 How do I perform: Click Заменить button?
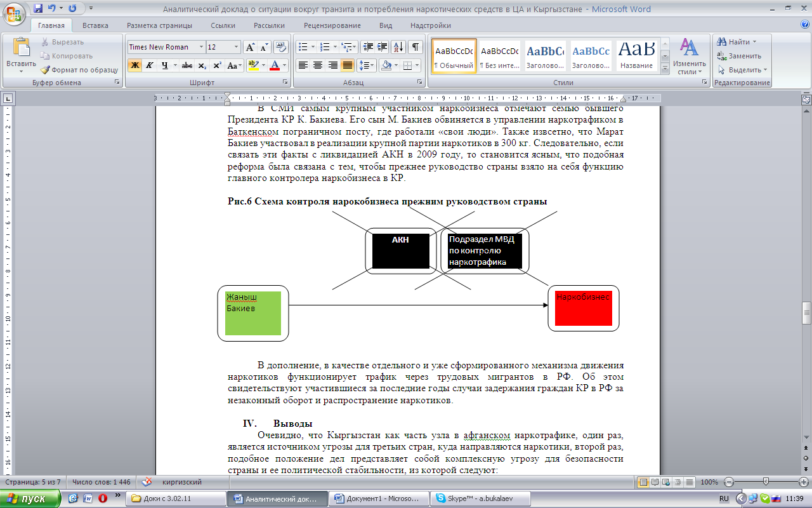(738, 56)
